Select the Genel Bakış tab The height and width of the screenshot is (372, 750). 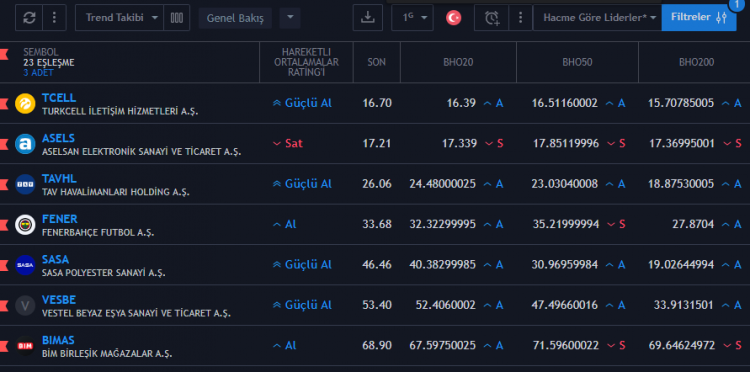pos(235,18)
